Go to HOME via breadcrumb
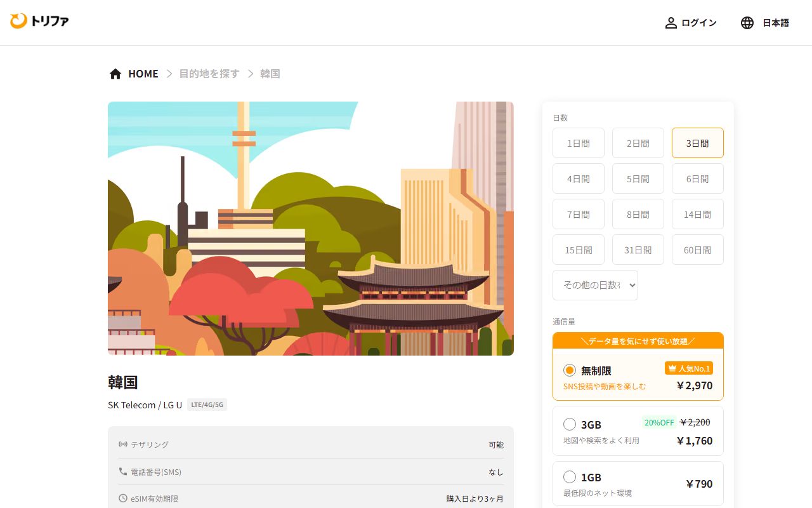This screenshot has height=508, width=812. pyautogui.click(x=143, y=74)
